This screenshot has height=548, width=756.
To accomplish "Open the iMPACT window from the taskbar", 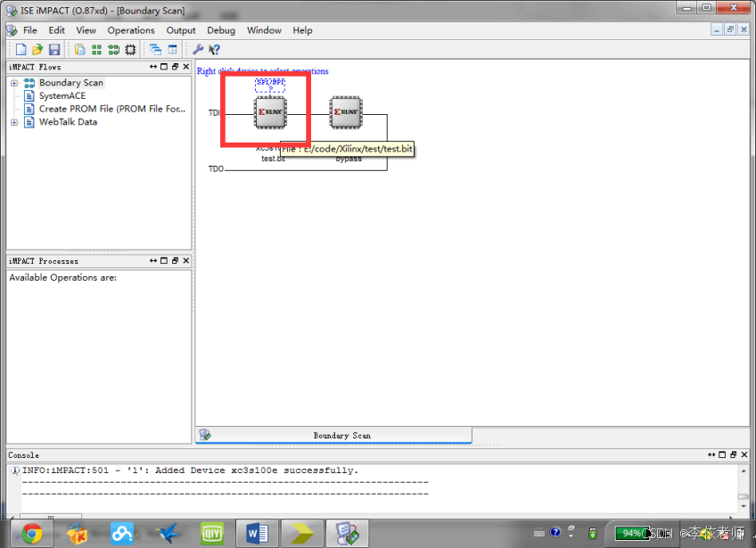I will point(347,533).
